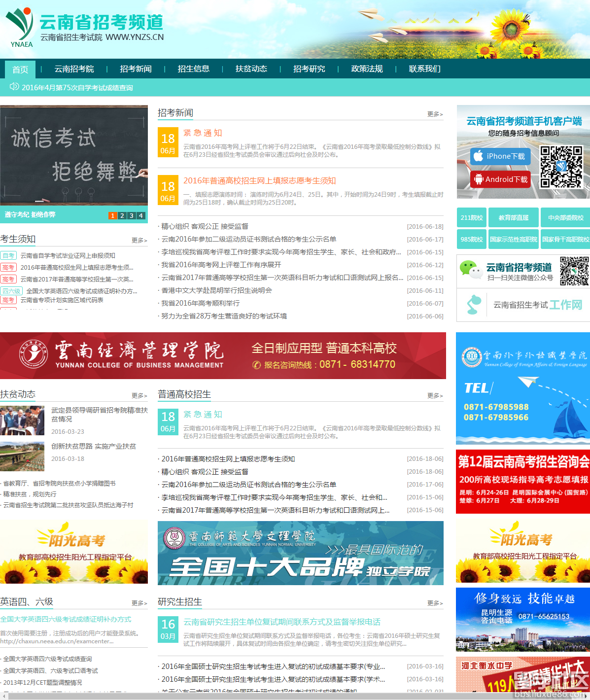Open 香港中文大学赴昆明举行招生说明会 news link
Screen dimensions: 590x700
pyautogui.click(x=217, y=290)
